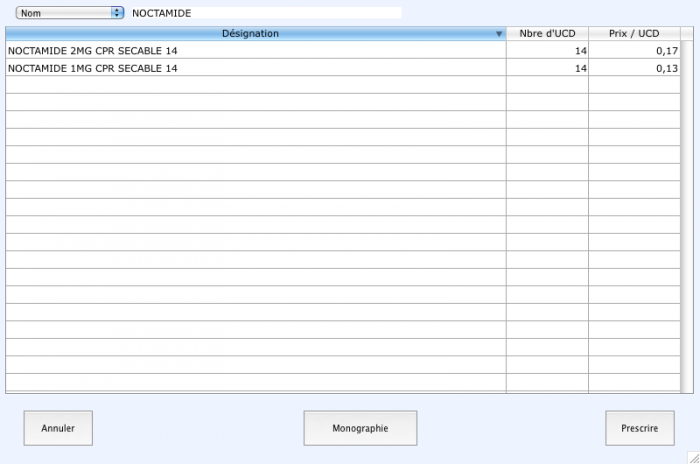Open the Monographie button
The image size is (700, 464).
(x=360, y=428)
